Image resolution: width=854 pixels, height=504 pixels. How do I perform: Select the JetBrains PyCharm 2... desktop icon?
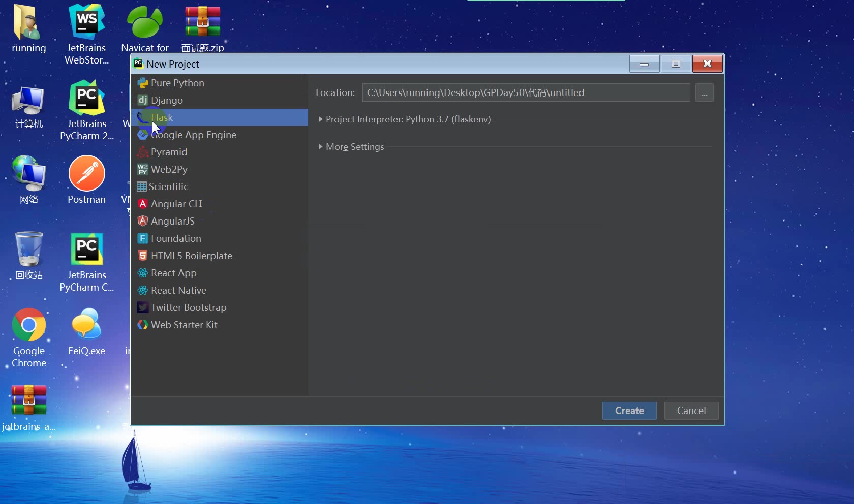pos(87,98)
